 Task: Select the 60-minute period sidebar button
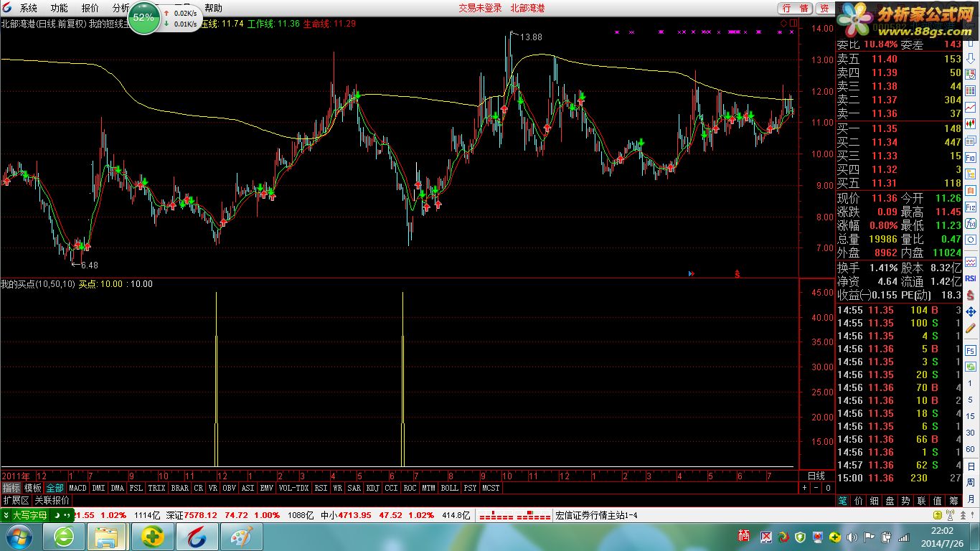970,449
